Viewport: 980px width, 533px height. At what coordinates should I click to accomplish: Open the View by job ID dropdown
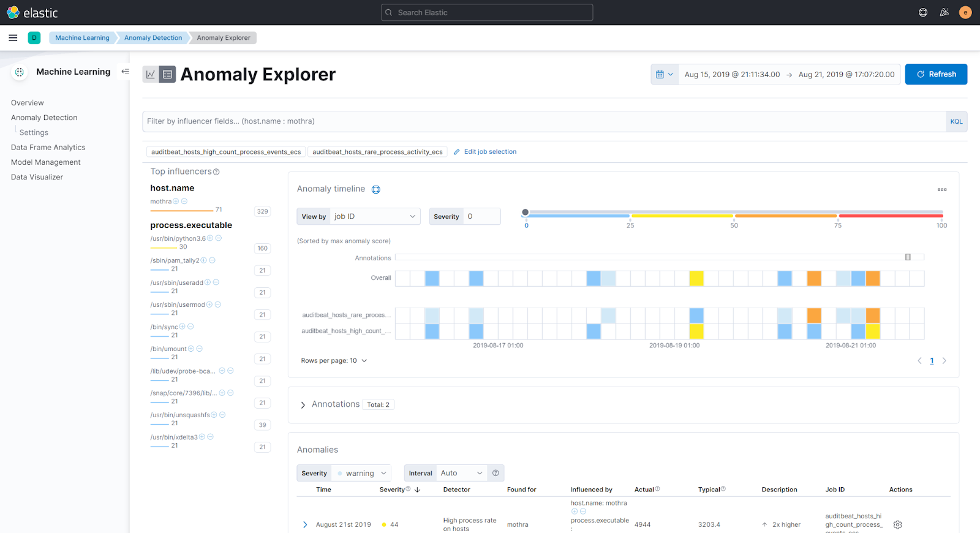point(374,216)
